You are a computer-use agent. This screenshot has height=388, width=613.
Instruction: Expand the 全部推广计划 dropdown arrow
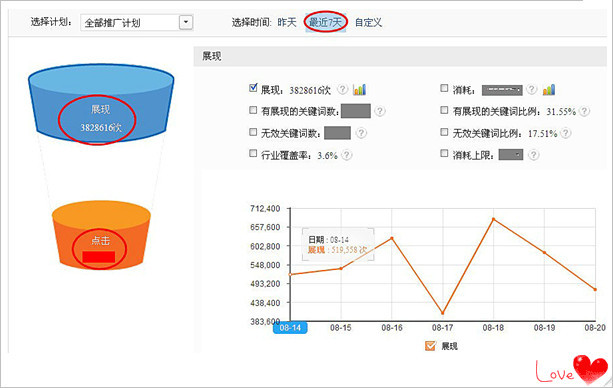click(186, 22)
